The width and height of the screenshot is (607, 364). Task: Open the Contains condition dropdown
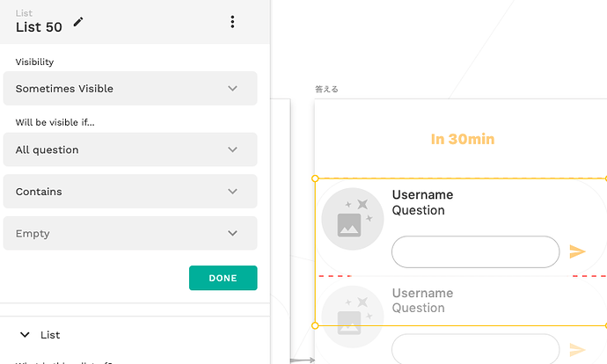130,192
